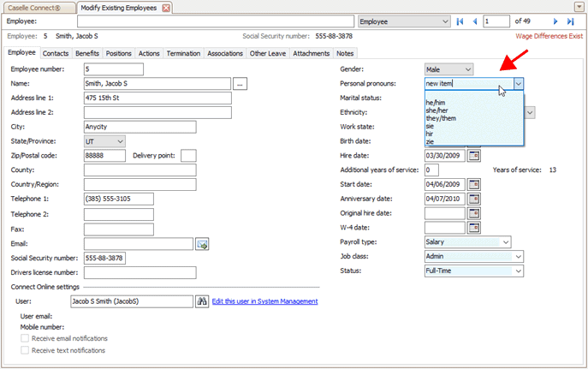
Task: Click the send email icon beside Email
Action: (x=202, y=244)
